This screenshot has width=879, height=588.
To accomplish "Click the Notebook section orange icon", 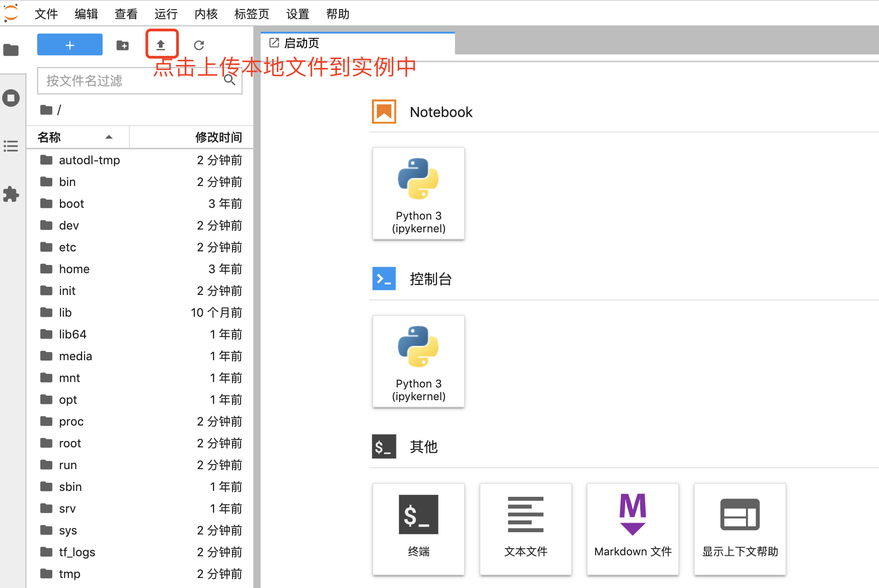I will (384, 112).
